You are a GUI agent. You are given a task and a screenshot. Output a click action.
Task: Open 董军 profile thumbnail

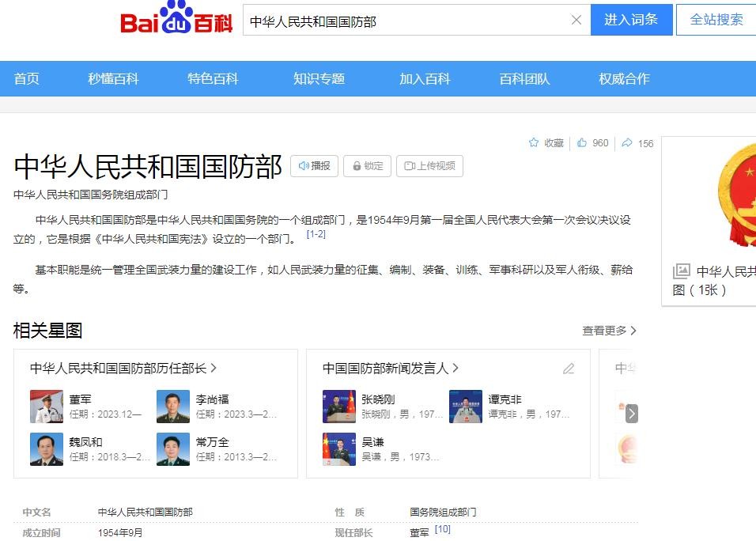pos(47,407)
